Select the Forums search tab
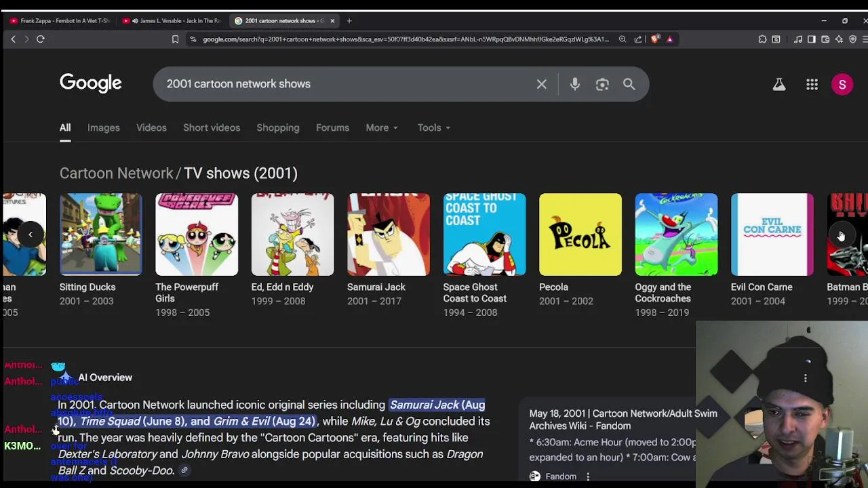 click(x=332, y=127)
